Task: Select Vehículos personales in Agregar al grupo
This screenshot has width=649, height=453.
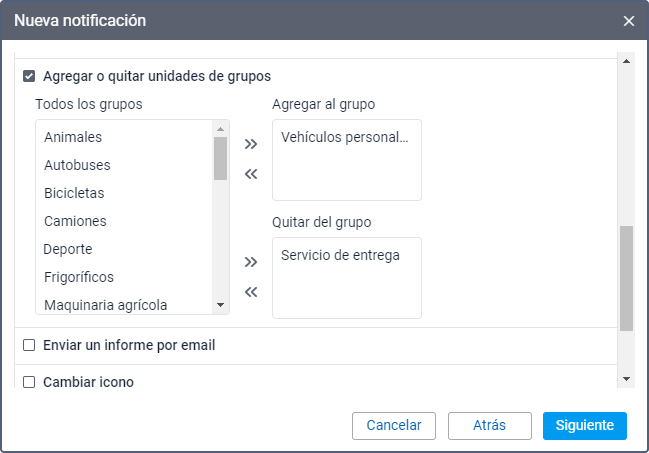Action: point(345,137)
